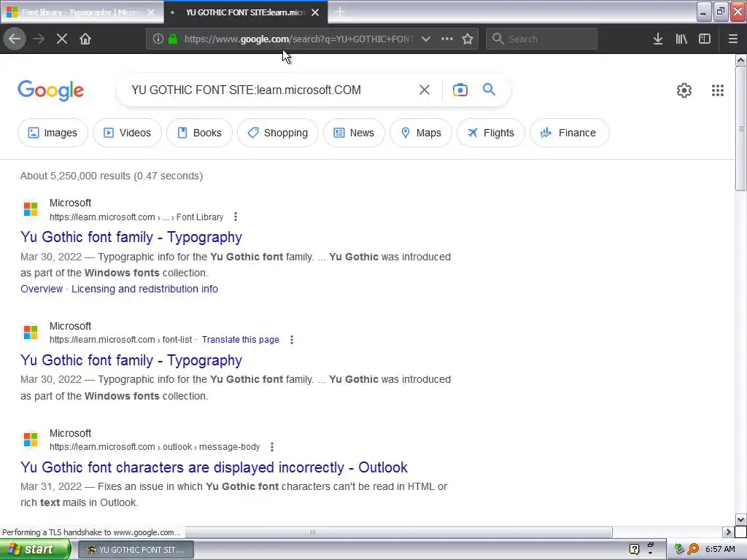Open Licensing and redistribution info link
The width and height of the screenshot is (747, 560).
145,289
